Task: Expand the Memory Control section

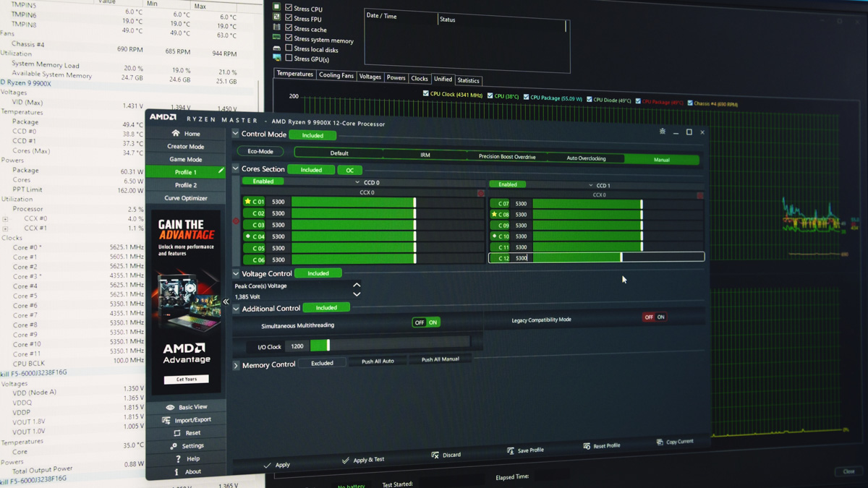Action: click(235, 365)
